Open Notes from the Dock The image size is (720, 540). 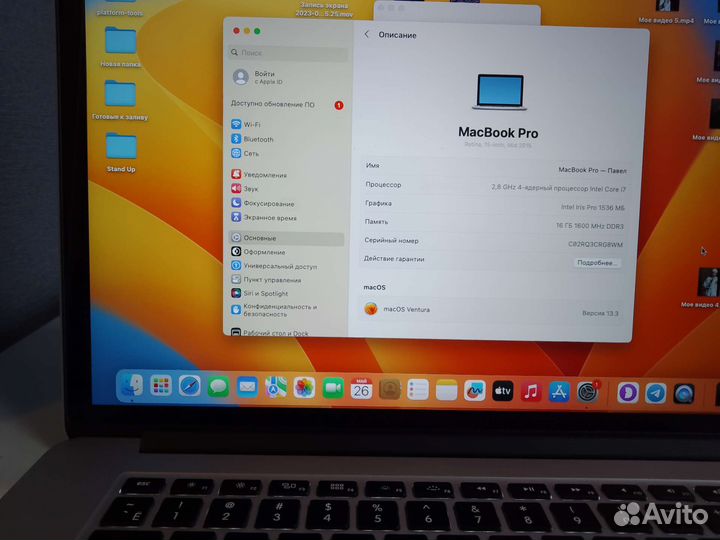pyautogui.click(x=446, y=391)
